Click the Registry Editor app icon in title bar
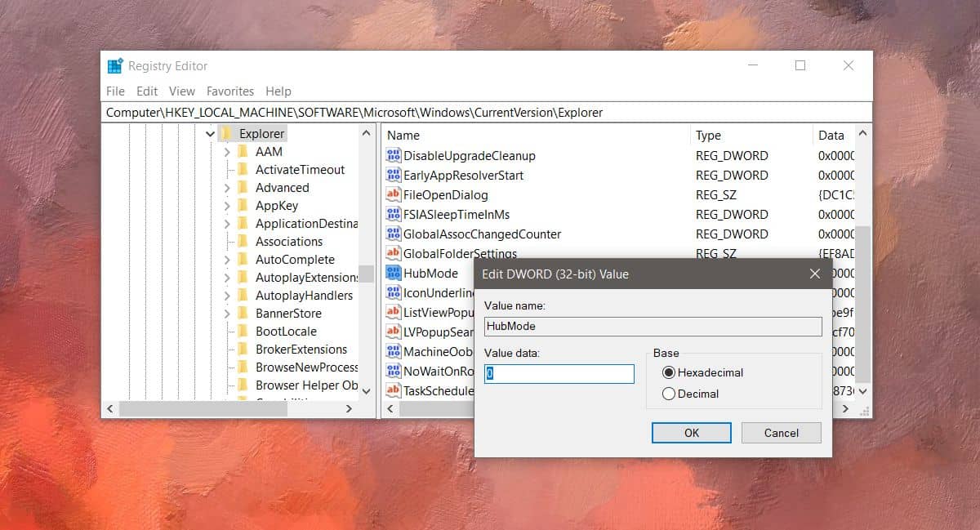Screen dimensions: 980x530 [115, 66]
